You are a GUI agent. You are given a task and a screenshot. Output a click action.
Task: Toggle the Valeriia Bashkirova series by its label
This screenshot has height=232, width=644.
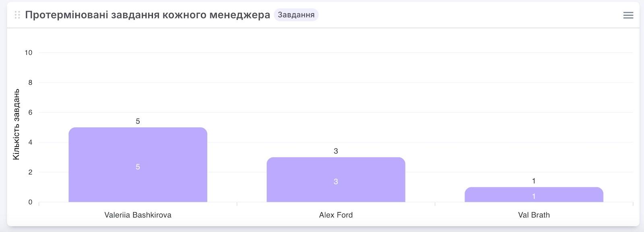[x=138, y=215]
